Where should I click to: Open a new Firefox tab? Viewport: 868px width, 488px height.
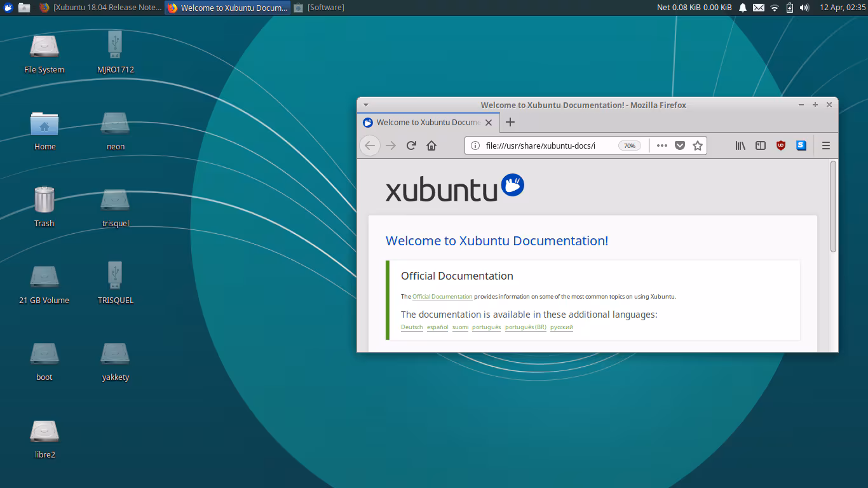(x=510, y=122)
